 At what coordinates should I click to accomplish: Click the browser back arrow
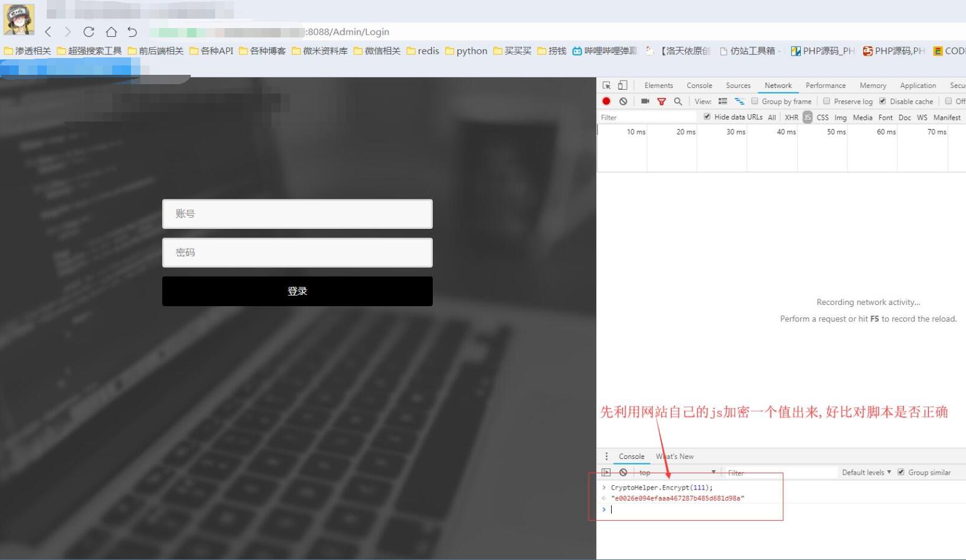(x=48, y=32)
